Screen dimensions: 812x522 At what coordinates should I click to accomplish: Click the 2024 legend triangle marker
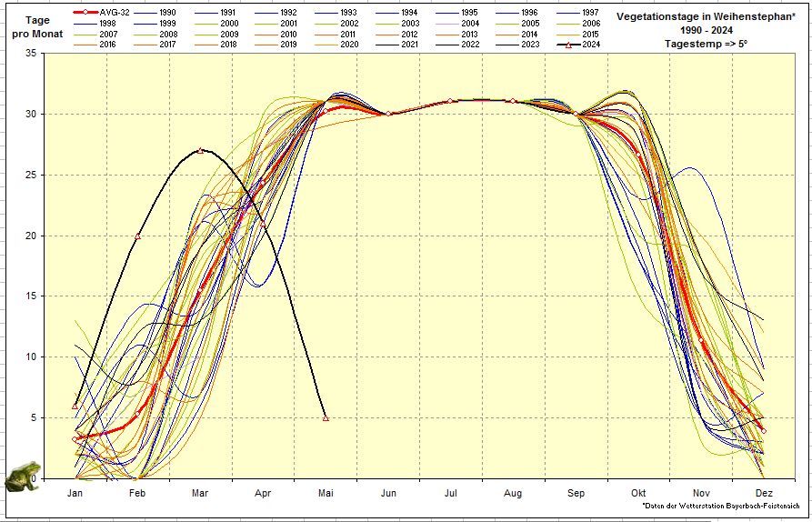(x=568, y=44)
